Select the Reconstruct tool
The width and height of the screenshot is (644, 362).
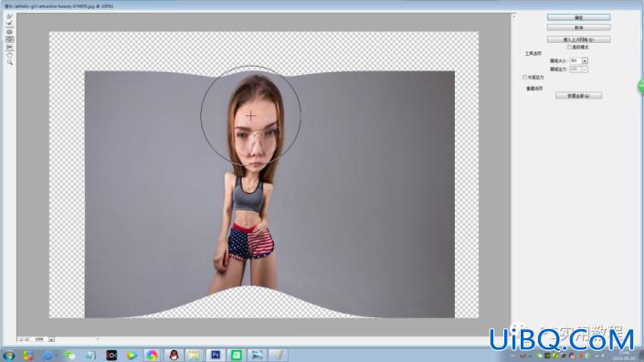(x=9, y=24)
